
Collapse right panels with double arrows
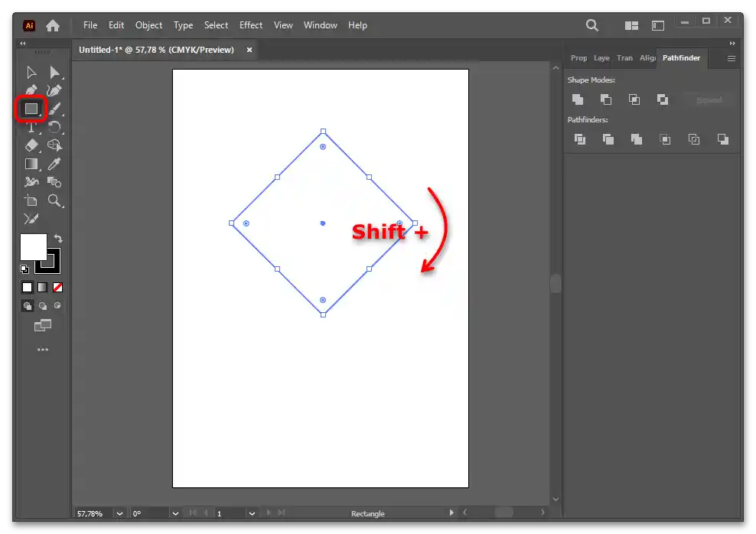732,44
